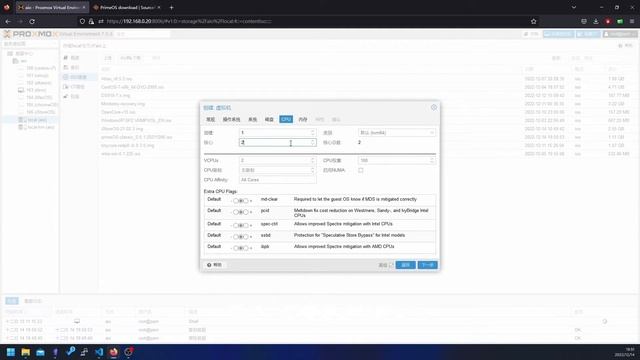Select CentOS-7-x86_64-DVD-2009.iso in ISO list

click(x=132, y=87)
